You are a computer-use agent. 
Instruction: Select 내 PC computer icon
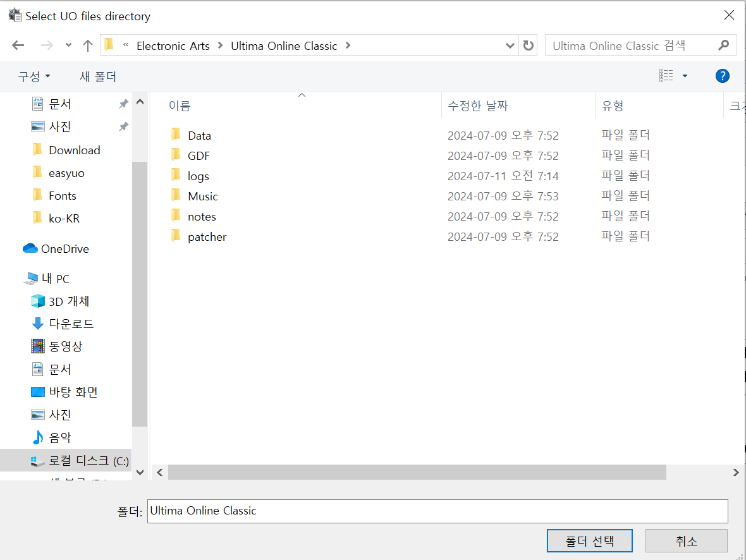[x=31, y=278]
